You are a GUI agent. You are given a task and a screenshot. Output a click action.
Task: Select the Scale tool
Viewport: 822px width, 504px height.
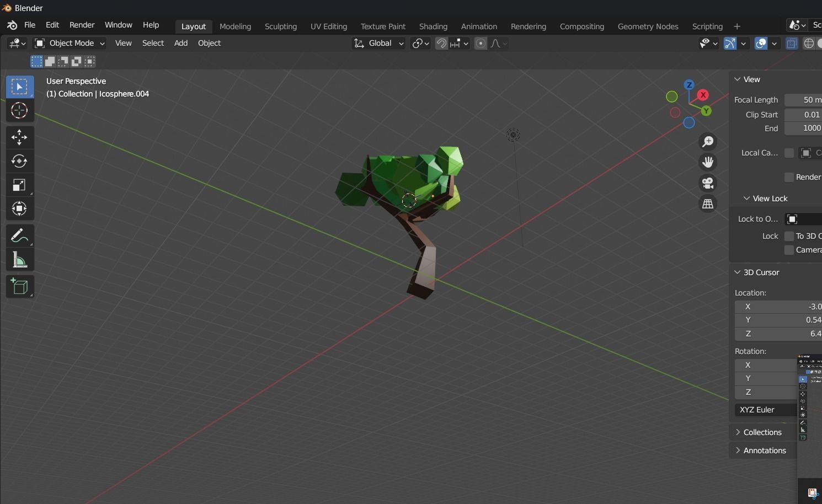[19, 185]
